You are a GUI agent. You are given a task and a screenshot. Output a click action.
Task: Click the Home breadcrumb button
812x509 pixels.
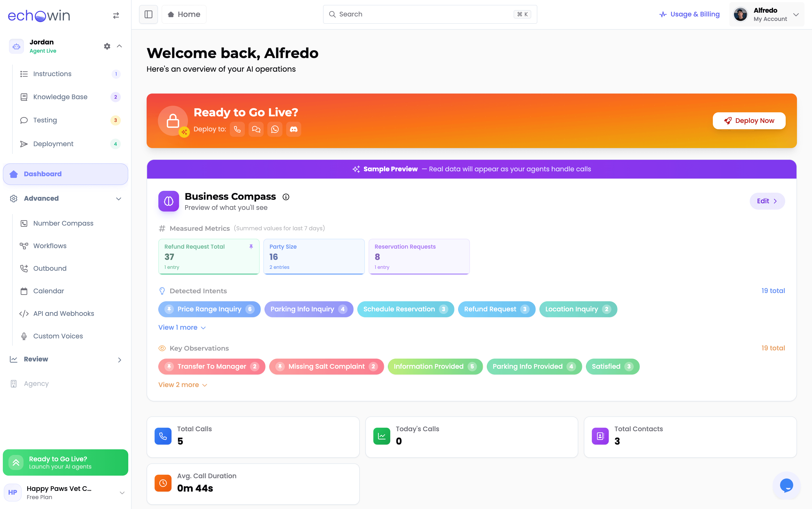pos(184,14)
